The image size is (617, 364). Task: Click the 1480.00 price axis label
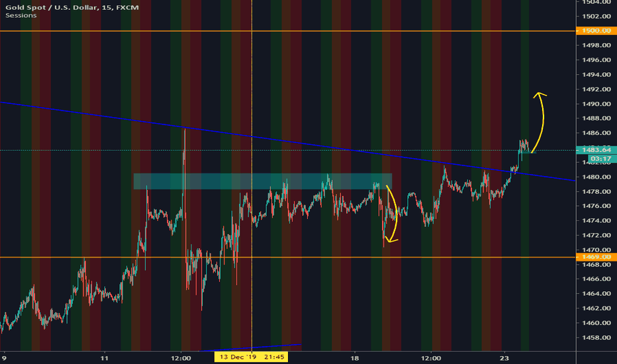(x=596, y=177)
